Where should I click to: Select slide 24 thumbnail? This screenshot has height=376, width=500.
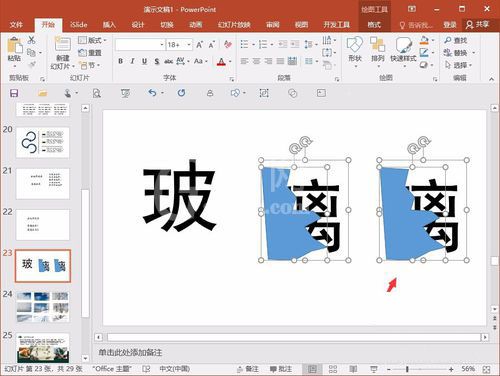point(43,307)
